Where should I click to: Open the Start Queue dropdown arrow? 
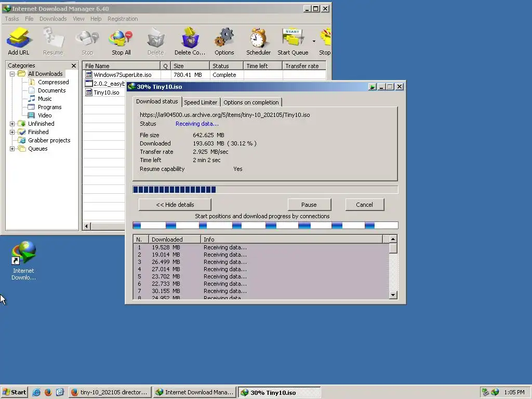314,42
